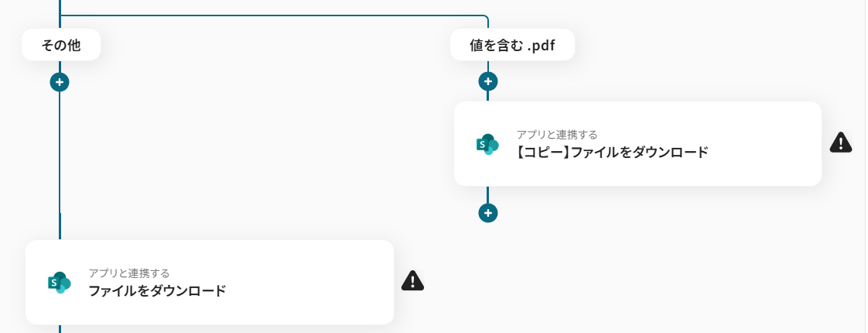Add a step below 【コピー】ファイルをダウンロード card
The height and width of the screenshot is (333, 868).
(487, 213)
